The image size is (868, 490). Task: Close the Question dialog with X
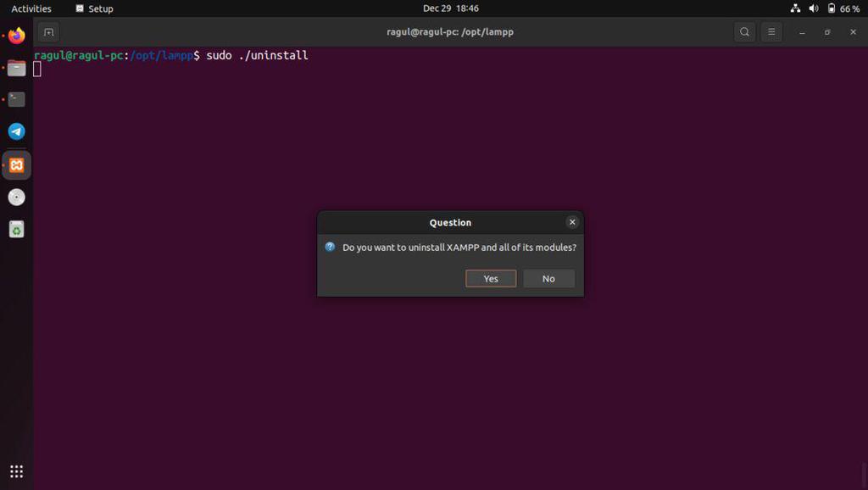point(572,222)
